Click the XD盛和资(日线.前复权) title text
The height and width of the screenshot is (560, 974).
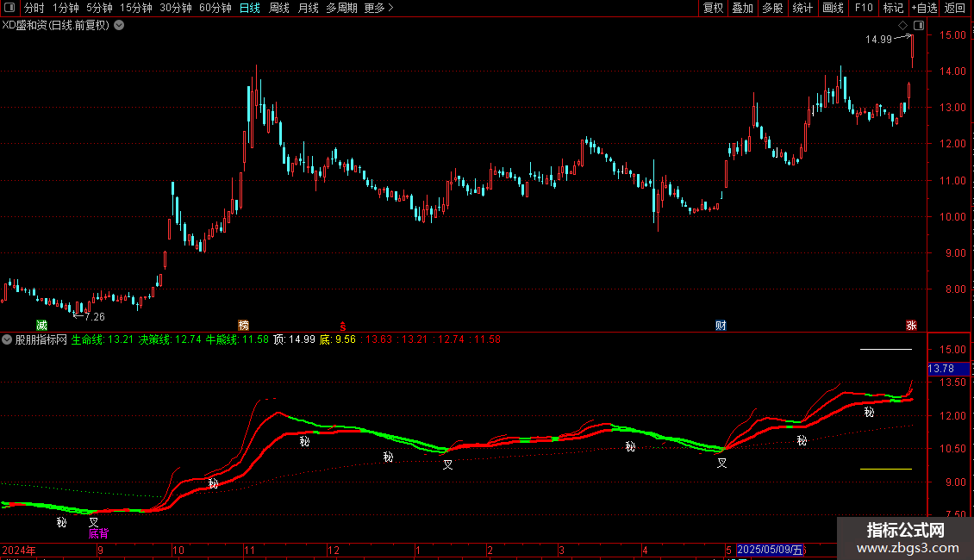(56, 25)
